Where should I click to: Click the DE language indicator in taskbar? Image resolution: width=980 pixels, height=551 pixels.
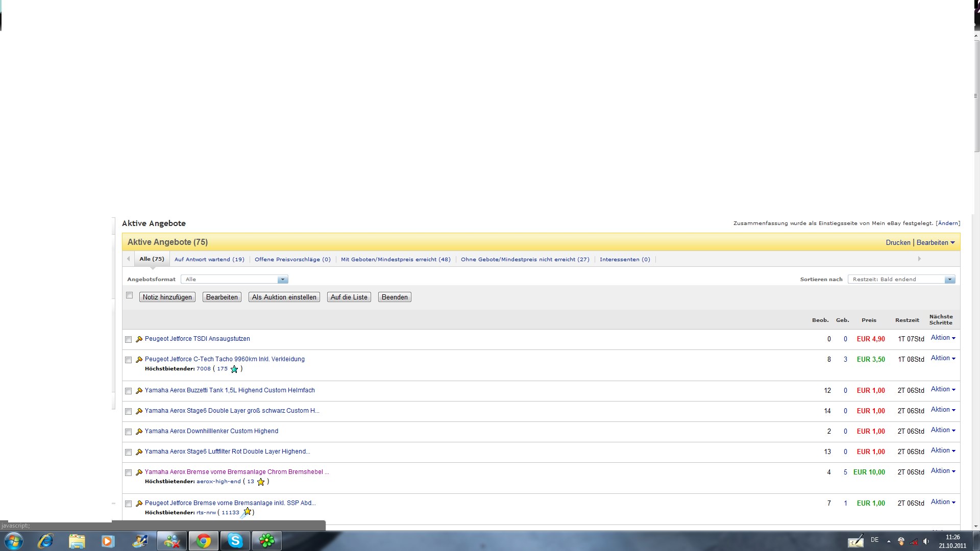pyautogui.click(x=874, y=540)
